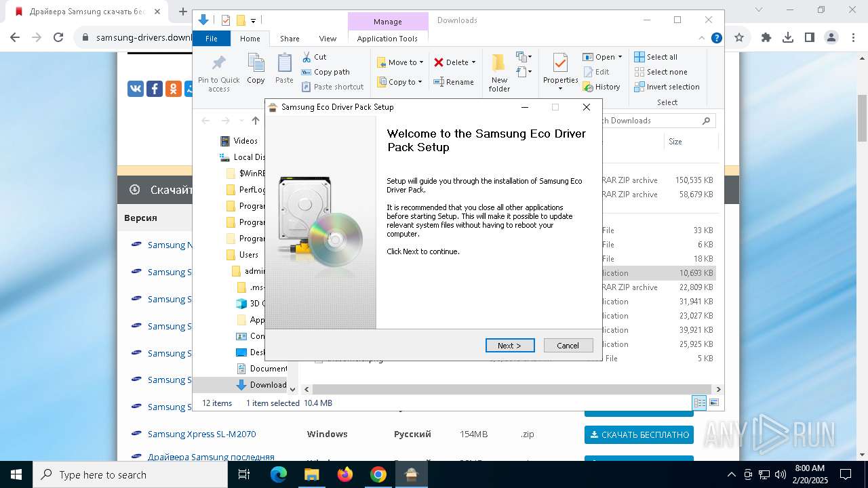Click the Manage contextual tab
The width and height of the screenshot is (868, 488).
coord(388,22)
